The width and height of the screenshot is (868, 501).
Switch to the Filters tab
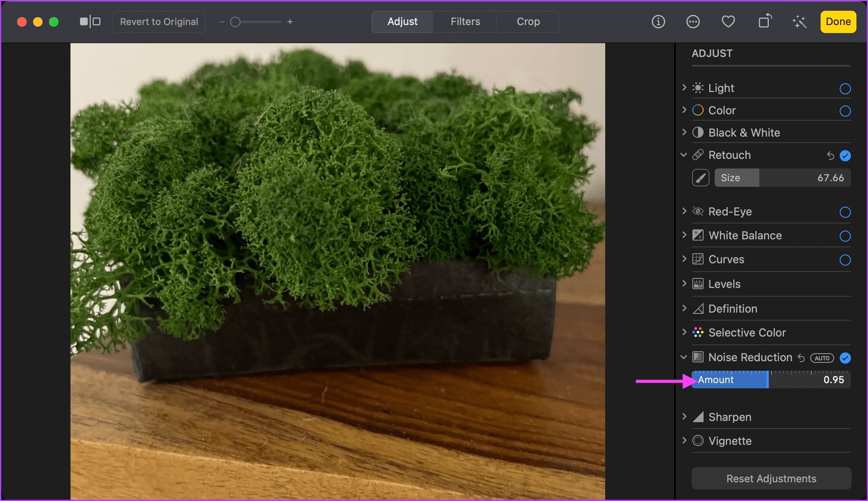(x=465, y=22)
